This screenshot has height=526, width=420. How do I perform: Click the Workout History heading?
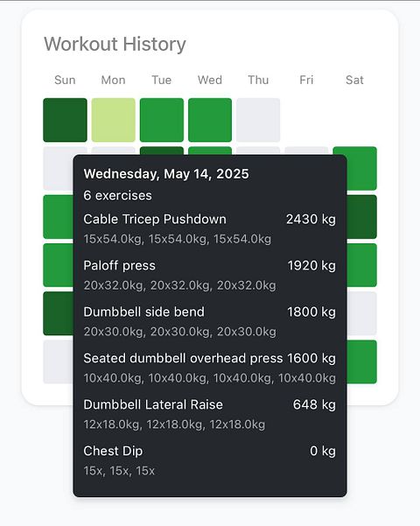tap(115, 45)
